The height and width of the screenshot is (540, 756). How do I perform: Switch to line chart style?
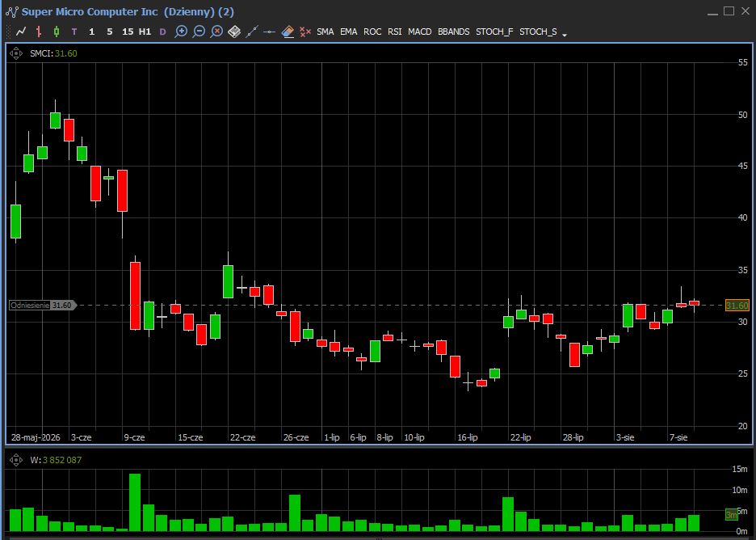[21, 32]
